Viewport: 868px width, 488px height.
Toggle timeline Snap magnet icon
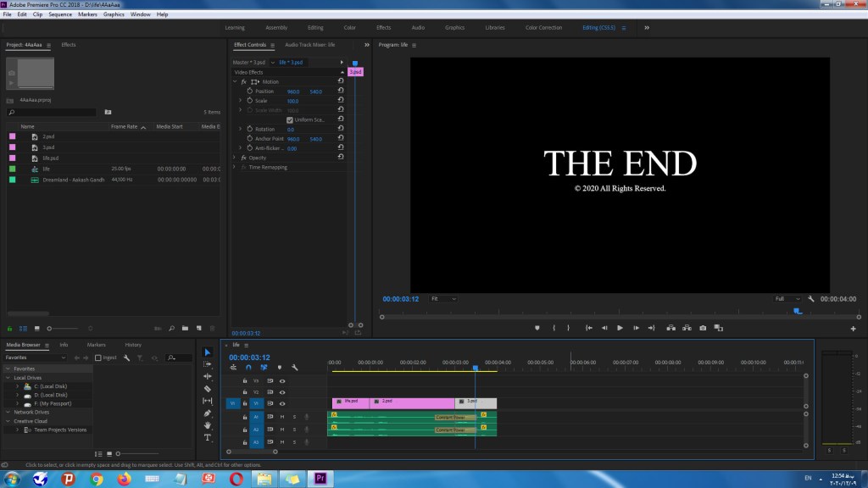tap(248, 368)
